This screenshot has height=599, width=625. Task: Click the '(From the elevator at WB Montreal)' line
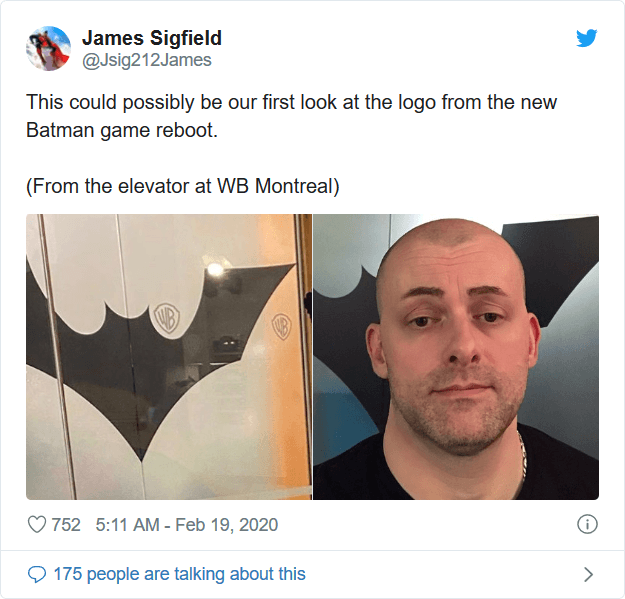click(x=183, y=186)
